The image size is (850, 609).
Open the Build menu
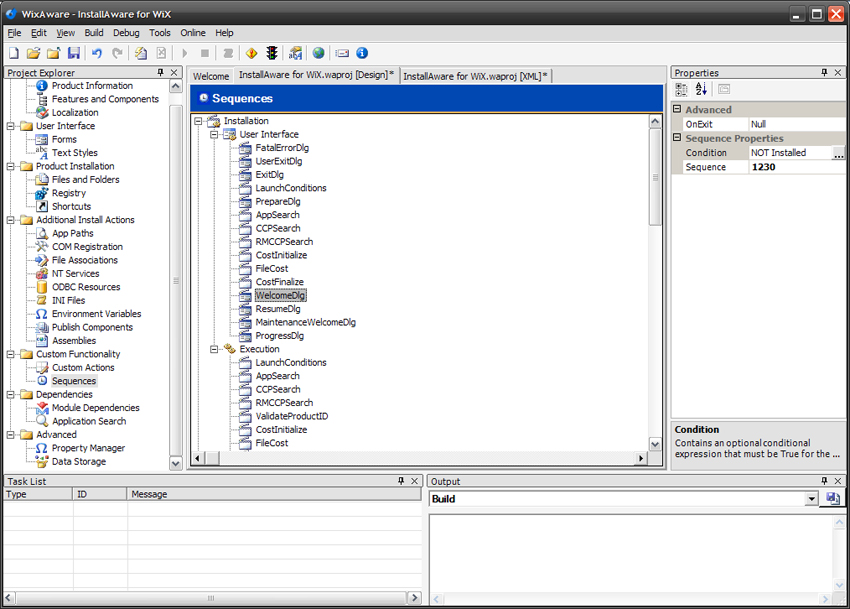click(94, 33)
